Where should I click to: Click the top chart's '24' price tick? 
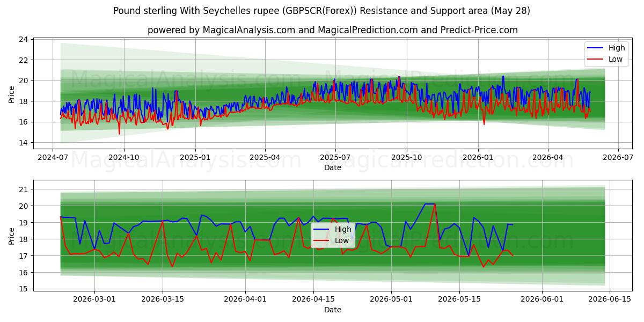tap(24, 39)
